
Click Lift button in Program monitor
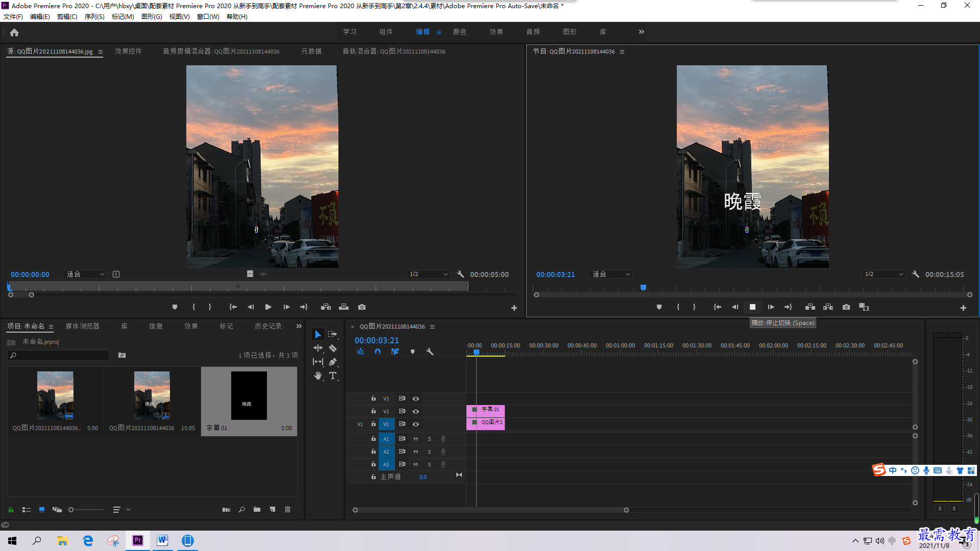(810, 307)
